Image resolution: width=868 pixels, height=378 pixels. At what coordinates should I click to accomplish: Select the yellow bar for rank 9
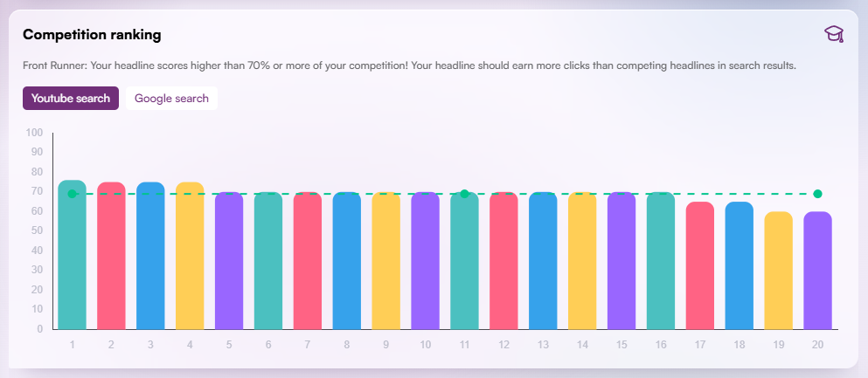(x=385, y=261)
